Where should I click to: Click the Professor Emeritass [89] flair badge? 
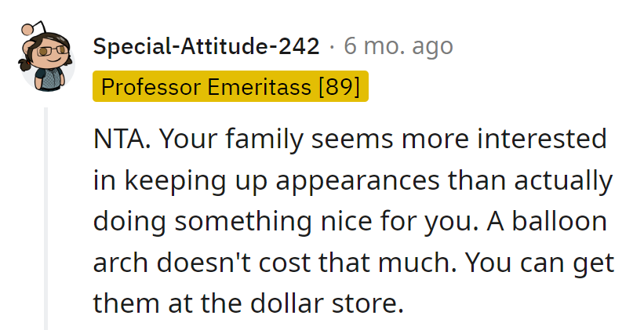point(230,88)
